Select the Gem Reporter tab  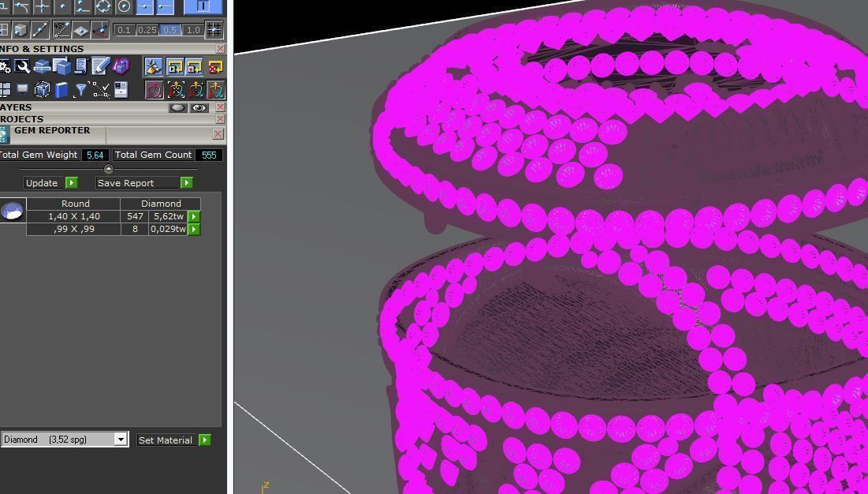pos(52,131)
